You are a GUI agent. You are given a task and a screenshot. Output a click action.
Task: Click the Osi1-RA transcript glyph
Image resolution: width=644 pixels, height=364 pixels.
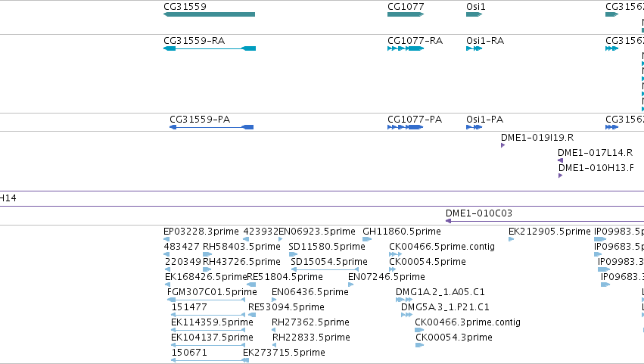pyautogui.click(x=474, y=48)
